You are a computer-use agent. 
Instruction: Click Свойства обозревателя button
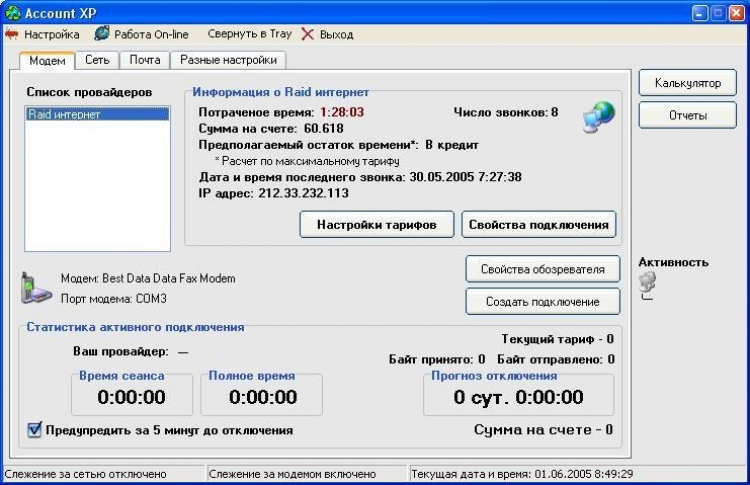click(x=542, y=269)
